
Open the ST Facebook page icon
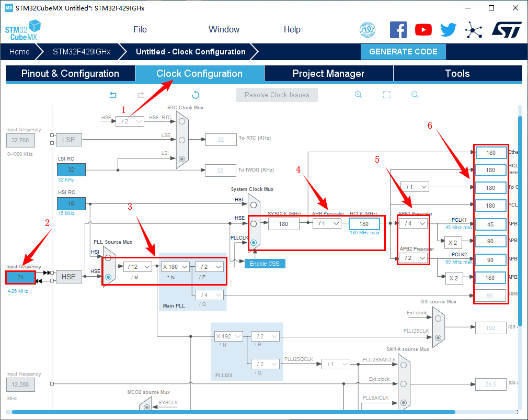click(398, 30)
